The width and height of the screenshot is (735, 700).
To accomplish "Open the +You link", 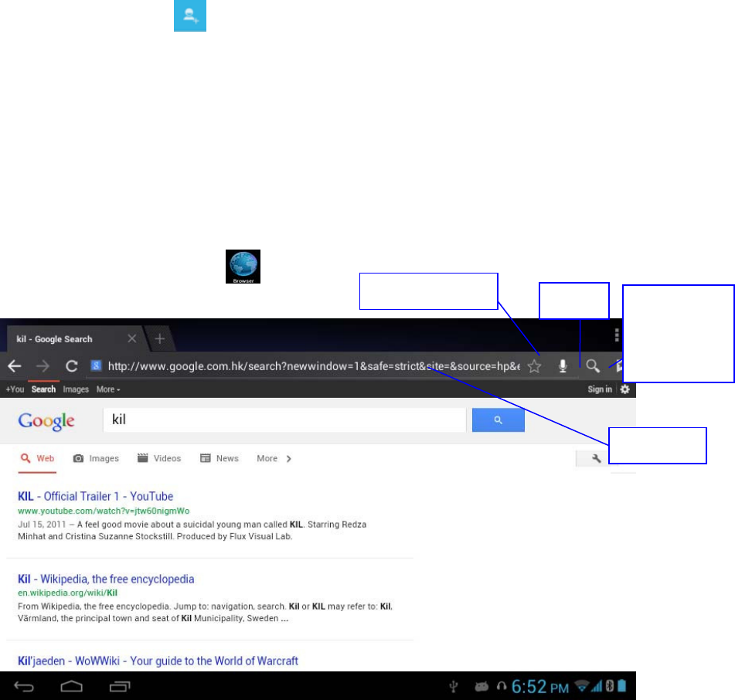I will click(15, 389).
